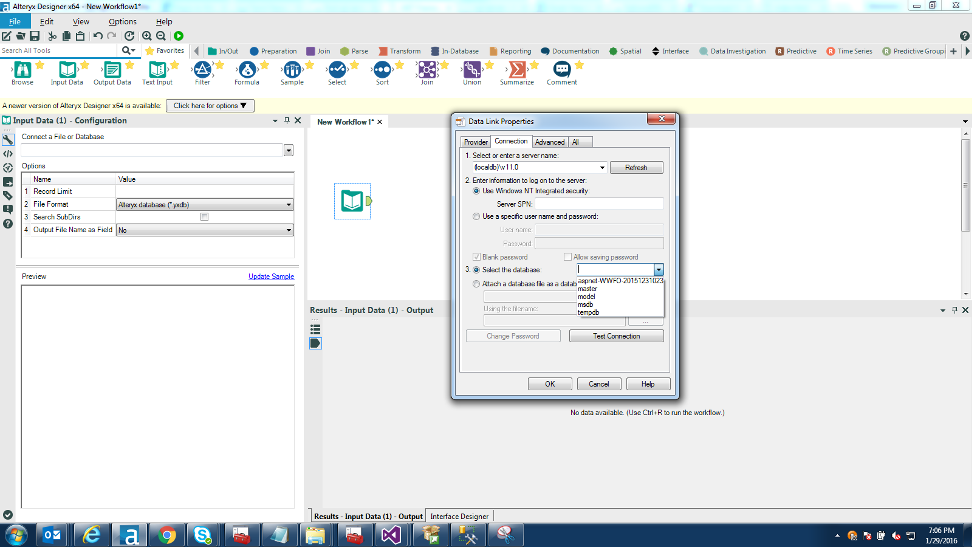
Task: Select the Select tool icon
Action: pyautogui.click(x=337, y=69)
